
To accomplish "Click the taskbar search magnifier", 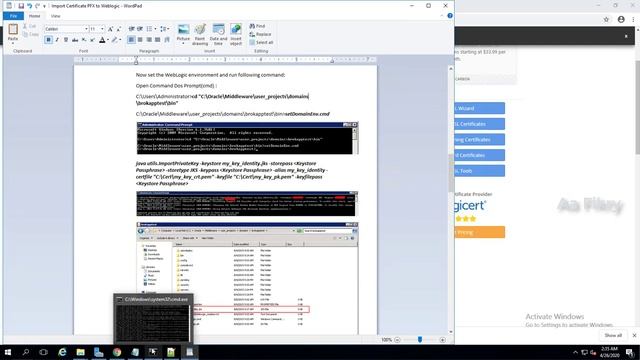I will coord(26,352).
